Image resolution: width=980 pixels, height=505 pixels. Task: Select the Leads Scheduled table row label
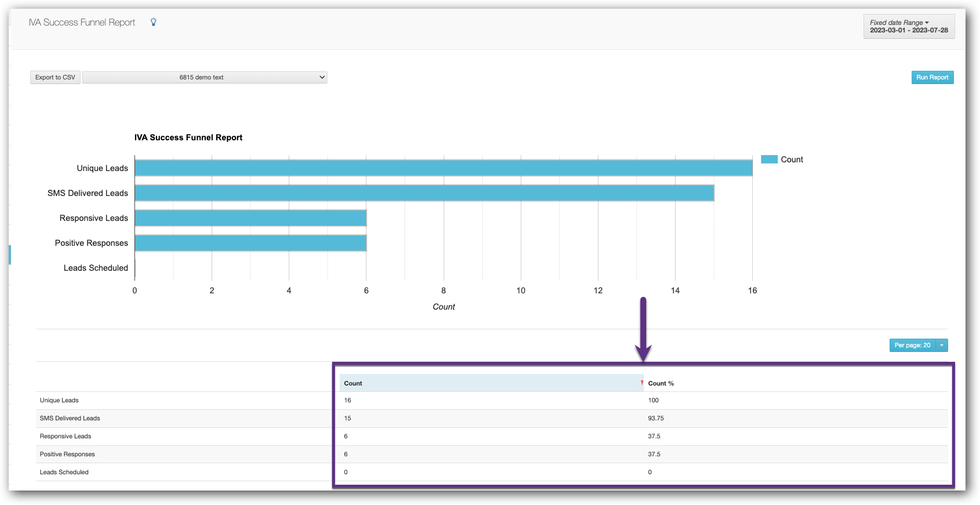(64, 472)
